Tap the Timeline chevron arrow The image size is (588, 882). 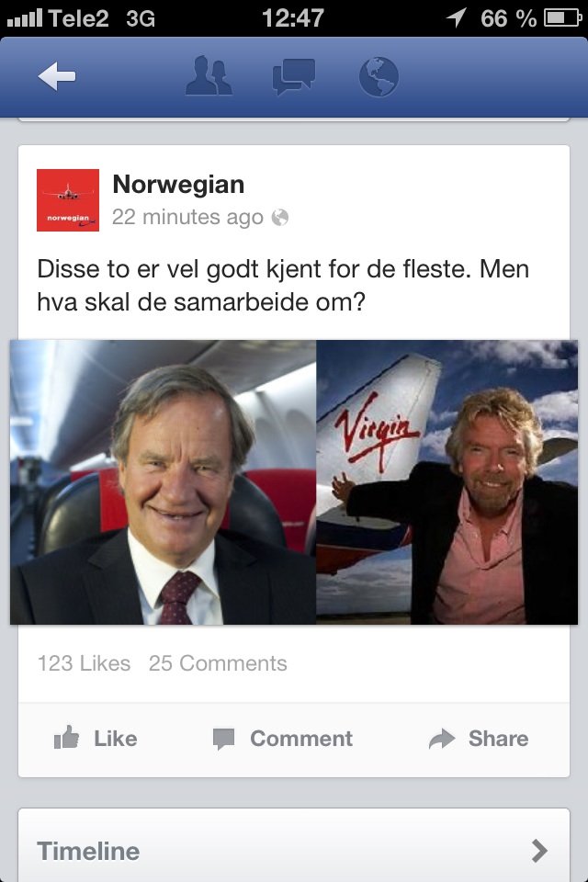pos(540,851)
